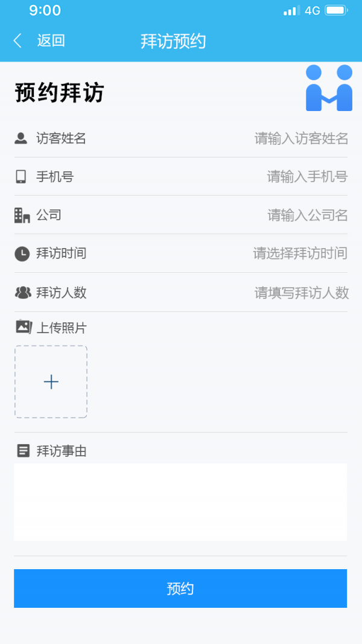Tap the upload photo image icon
362x644 pixels.
click(x=23, y=327)
